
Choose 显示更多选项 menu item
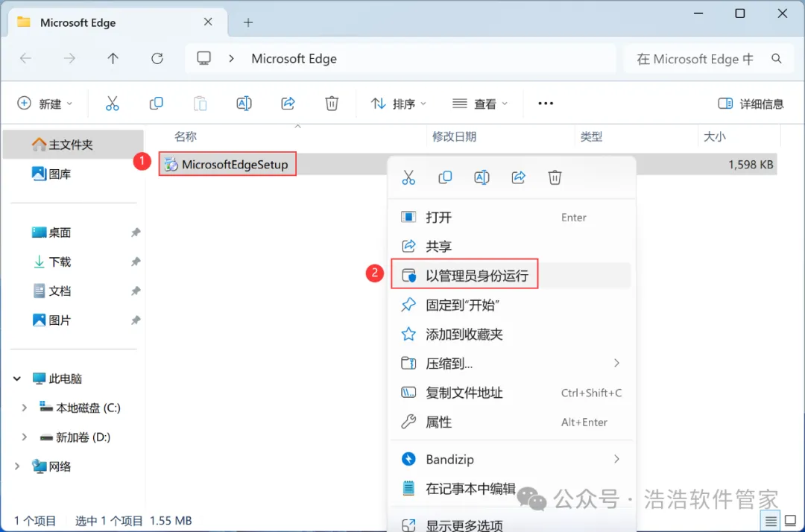(511, 523)
